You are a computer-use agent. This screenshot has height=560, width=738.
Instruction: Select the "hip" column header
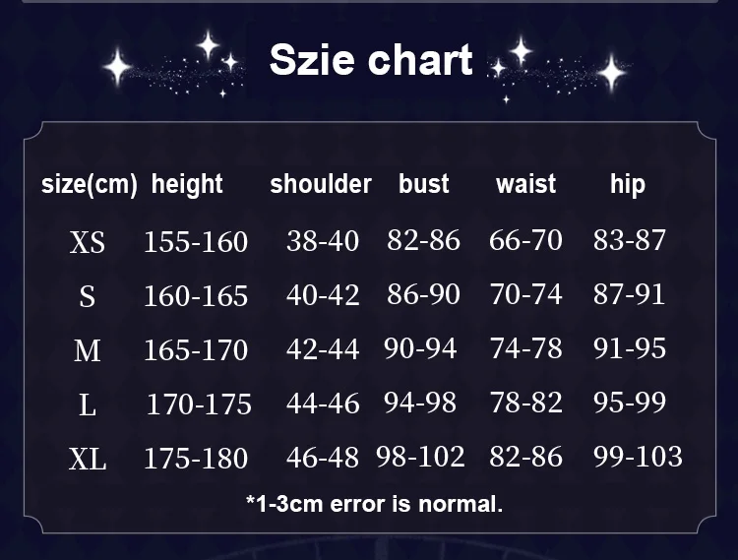coord(628,184)
